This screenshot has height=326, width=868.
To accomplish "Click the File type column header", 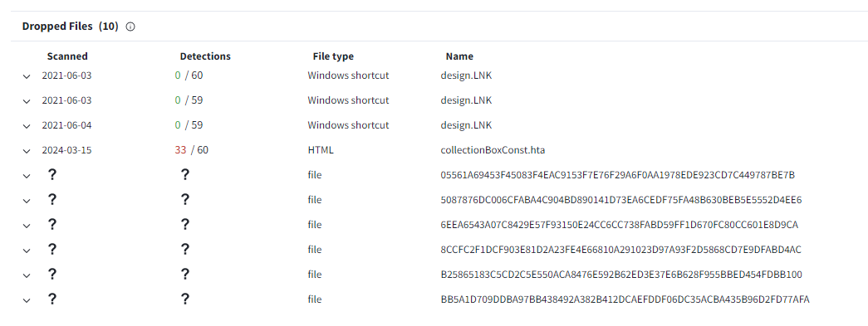I will tap(333, 56).
